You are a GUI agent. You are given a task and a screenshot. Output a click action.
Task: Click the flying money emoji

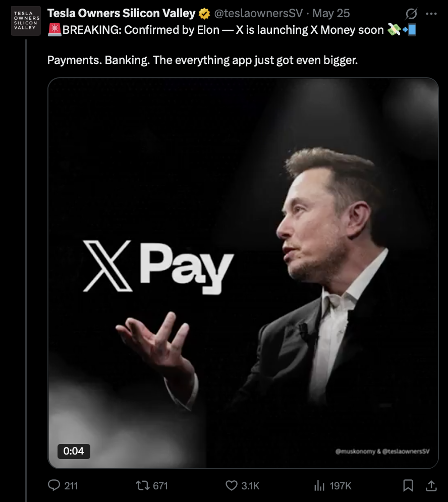(x=394, y=29)
